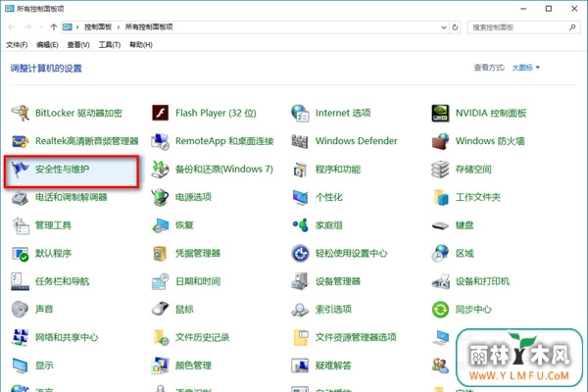The height and width of the screenshot is (392, 588).
Task: Open the 同步中心 green icon
Action: [x=440, y=310]
